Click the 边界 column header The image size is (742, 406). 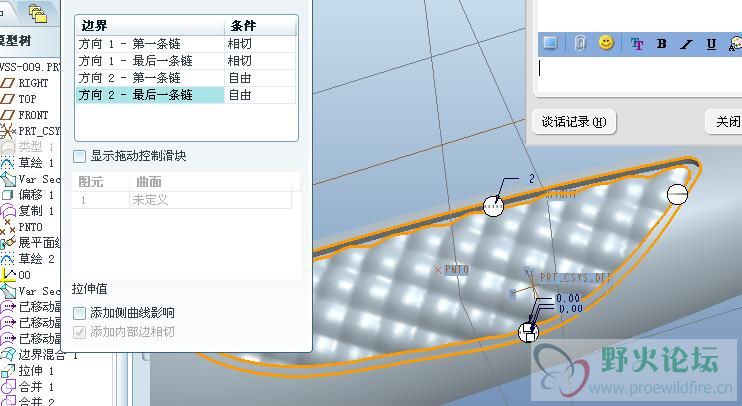click(150, 26)
